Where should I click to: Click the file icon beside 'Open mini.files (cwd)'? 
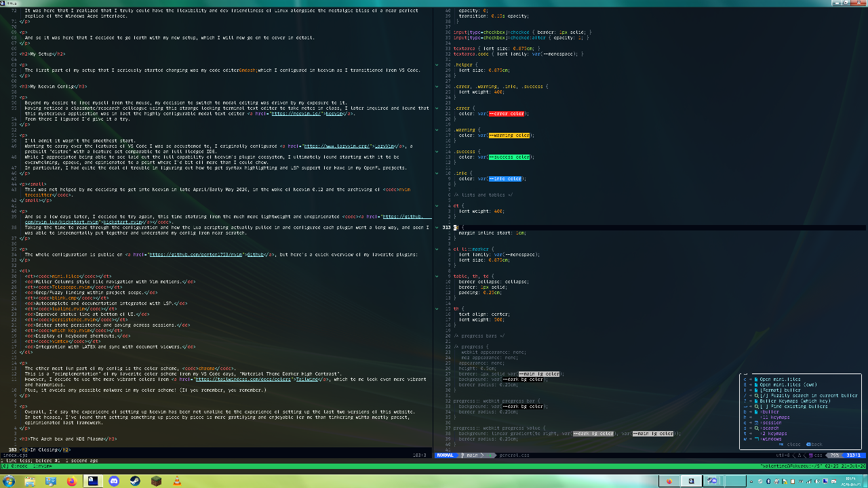[756, 385]
